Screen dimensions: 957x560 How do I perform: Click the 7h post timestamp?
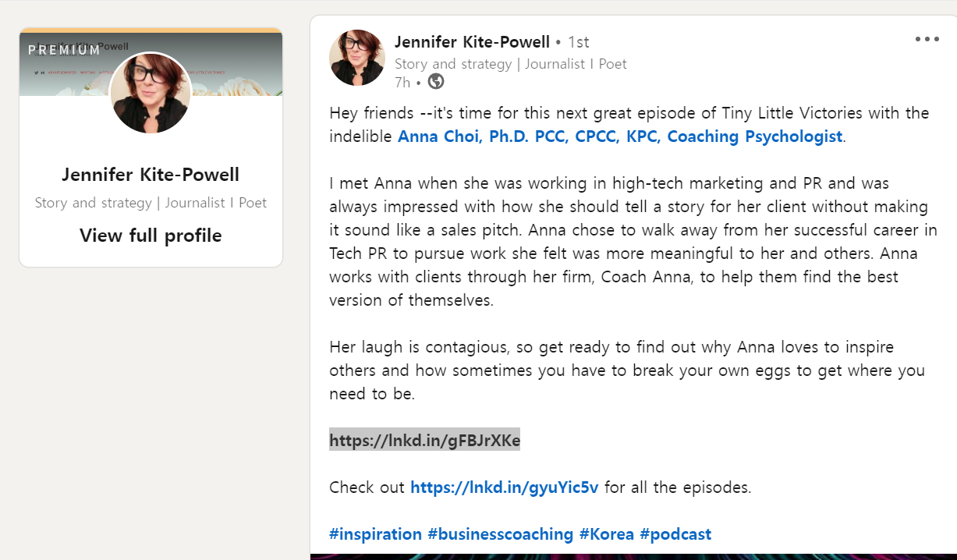[402, 82]
